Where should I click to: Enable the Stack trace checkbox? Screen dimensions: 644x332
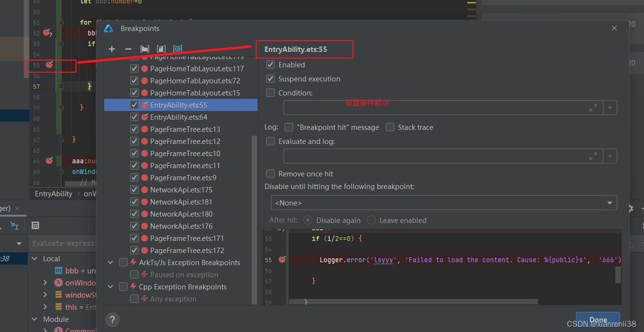(390, 127)
